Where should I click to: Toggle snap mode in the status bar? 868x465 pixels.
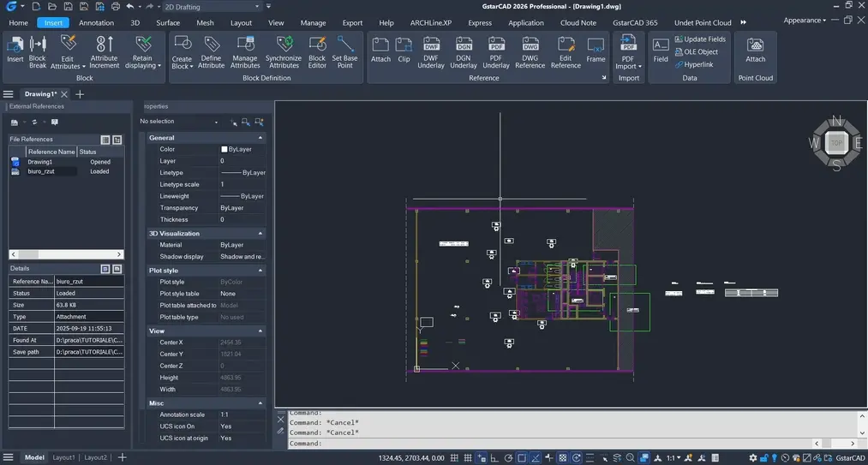[454, 458]
